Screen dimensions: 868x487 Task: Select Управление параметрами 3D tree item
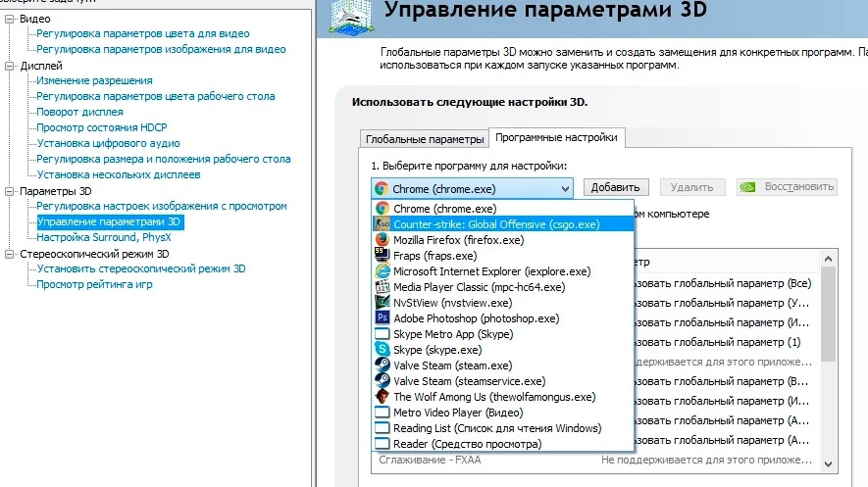point(109,221)
